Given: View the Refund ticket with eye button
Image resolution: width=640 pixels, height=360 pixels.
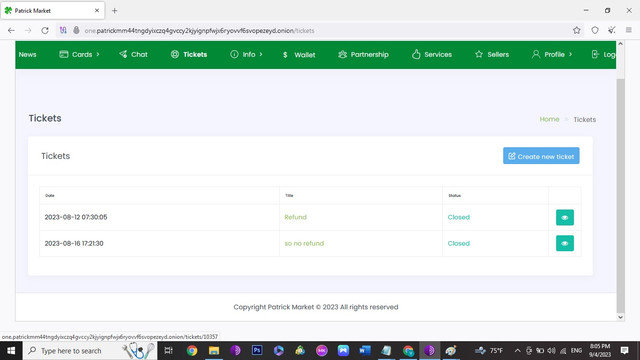Looking at the screenshot, I should point(564,218).
